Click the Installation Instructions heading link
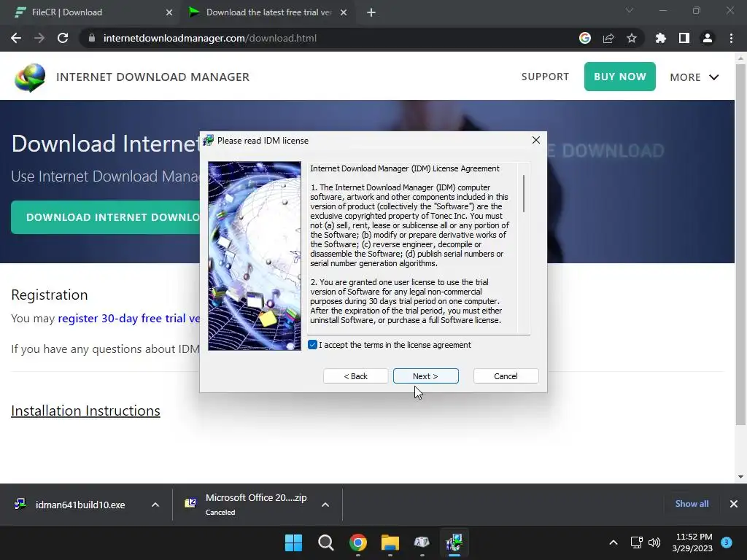This screenshot has height=560, width=747. 86,411
